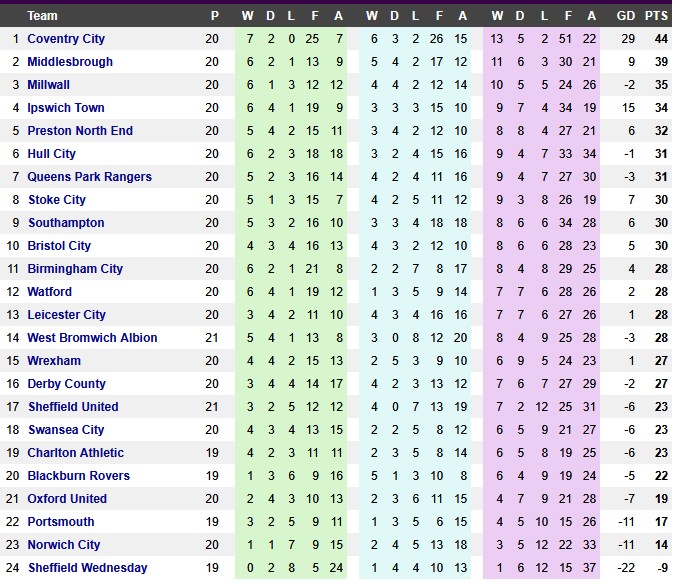Click the P (played) column header
Image resolution: width=674 pixels, height=584 pixels.
212,15
